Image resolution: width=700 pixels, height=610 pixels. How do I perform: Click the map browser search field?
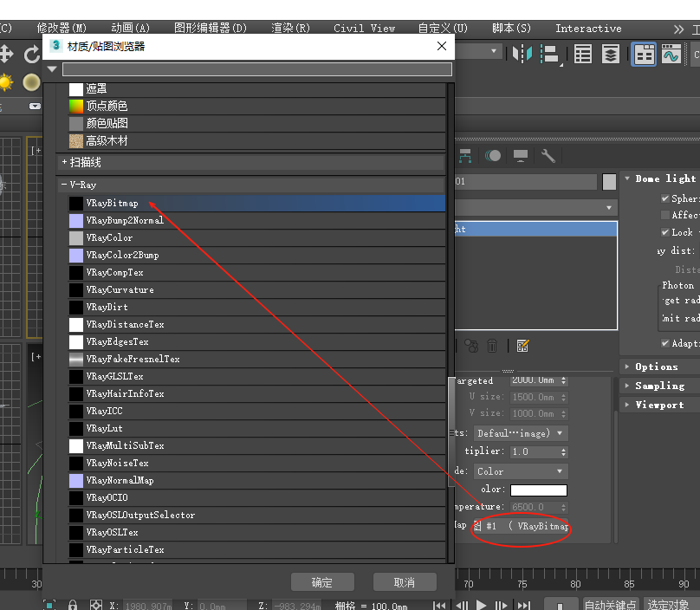tap(257, 69)
